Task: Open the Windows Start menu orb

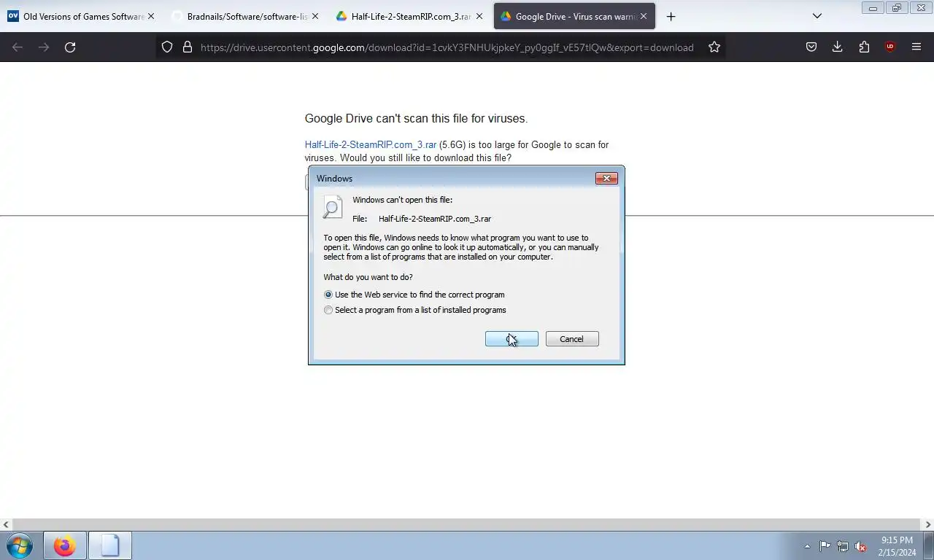Action: click(x=20, y=545)
